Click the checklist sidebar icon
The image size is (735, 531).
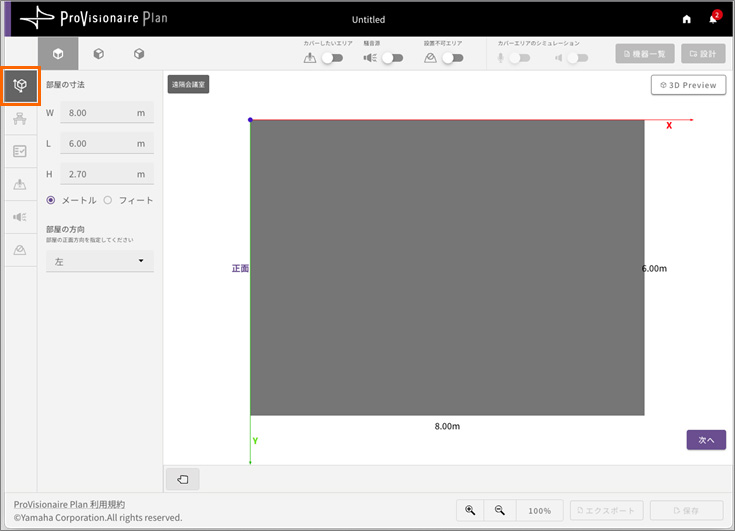point(20,152)
